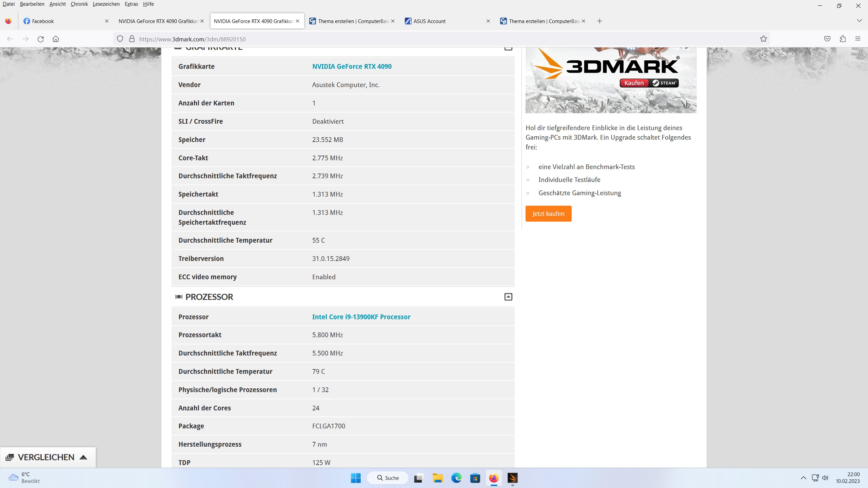Collapse the PROZESSOR section
This screenshot has width=868, height=488.
(x=508, y=297)
